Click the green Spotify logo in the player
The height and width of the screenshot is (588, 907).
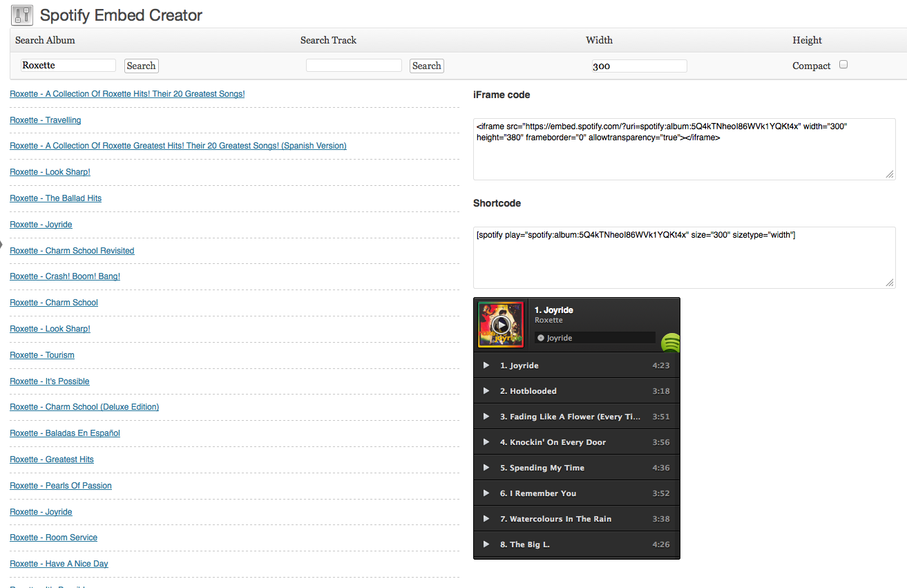pos(671,343)
